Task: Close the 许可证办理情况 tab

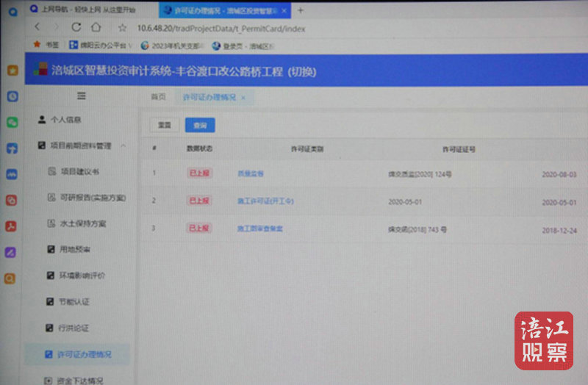Action: point(243,97)
